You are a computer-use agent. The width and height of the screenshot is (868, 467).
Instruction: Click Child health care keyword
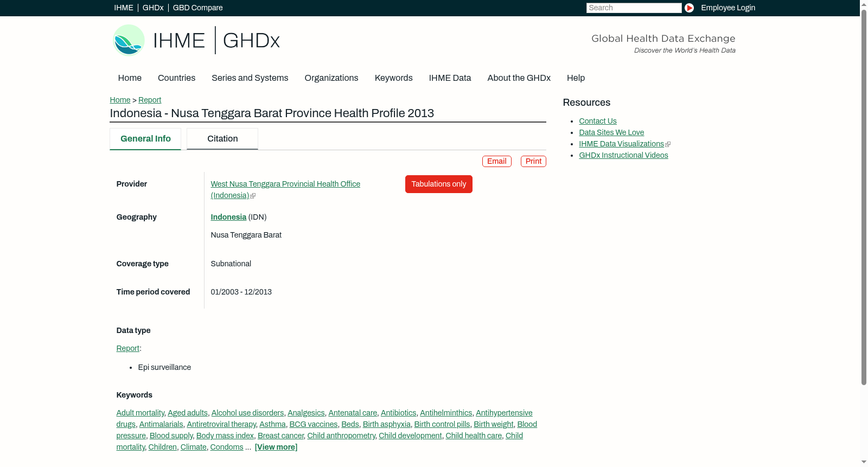[474, 436]
